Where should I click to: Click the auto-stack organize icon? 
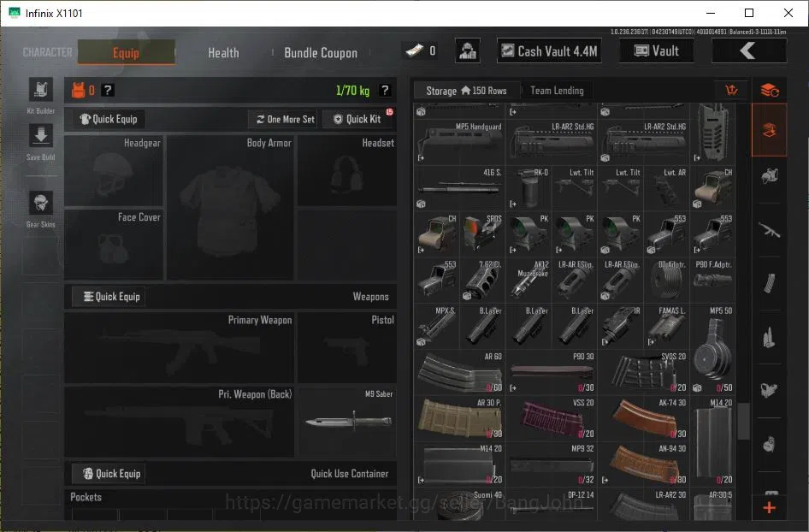pos(770,91)
